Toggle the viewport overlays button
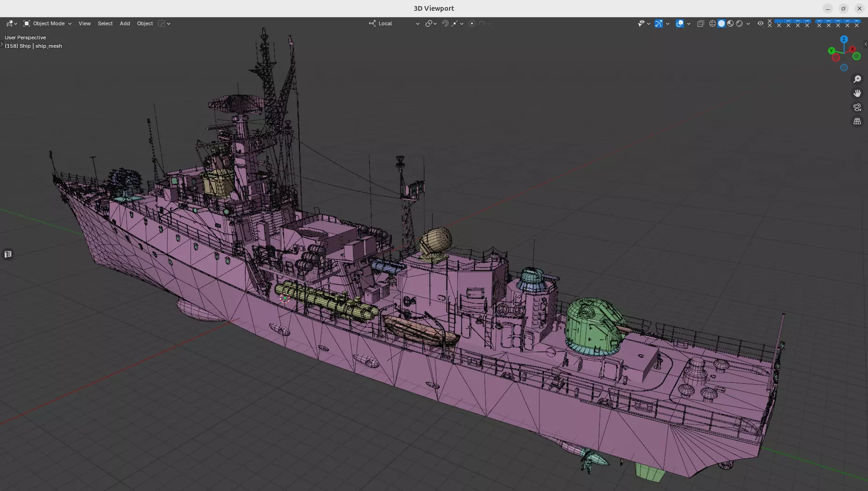The image size is (868, 491). (x=680, y=23)
